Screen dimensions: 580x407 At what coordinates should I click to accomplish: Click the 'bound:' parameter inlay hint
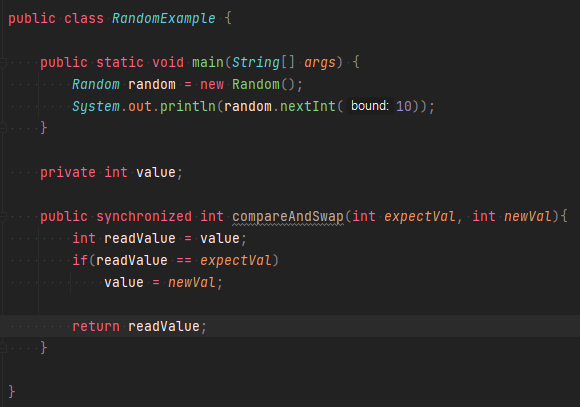tap(370, 106)
